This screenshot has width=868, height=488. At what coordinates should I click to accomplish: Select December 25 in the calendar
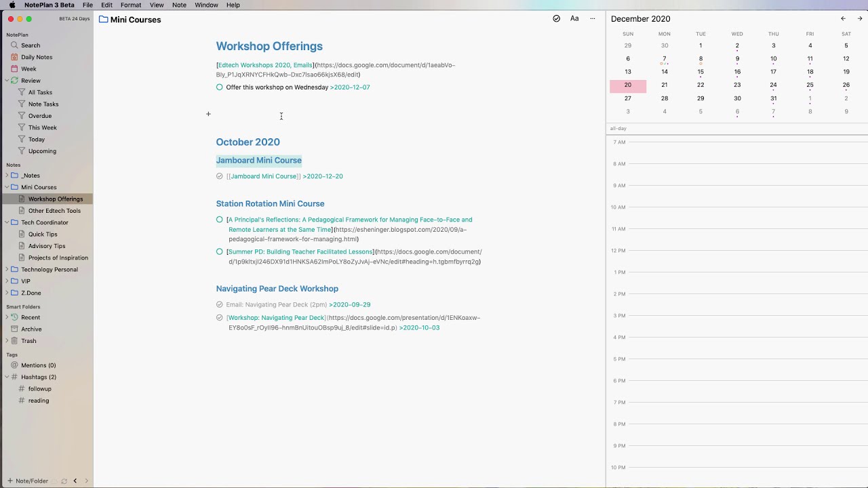(x=810, y=85)
